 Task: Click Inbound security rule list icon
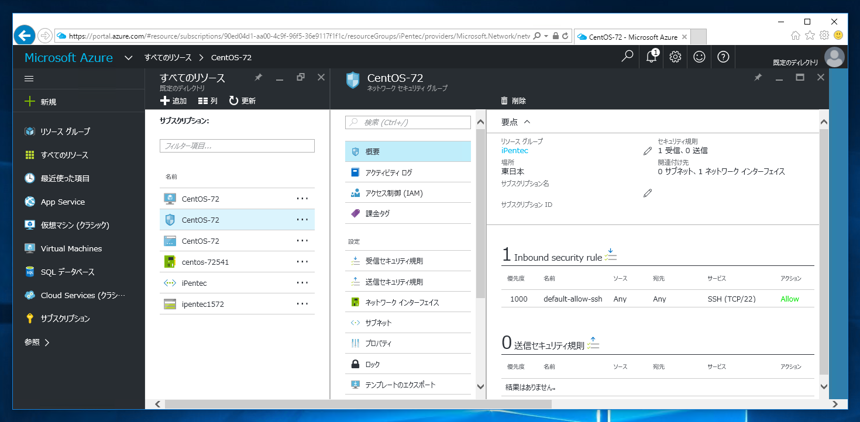coord(611,255)
